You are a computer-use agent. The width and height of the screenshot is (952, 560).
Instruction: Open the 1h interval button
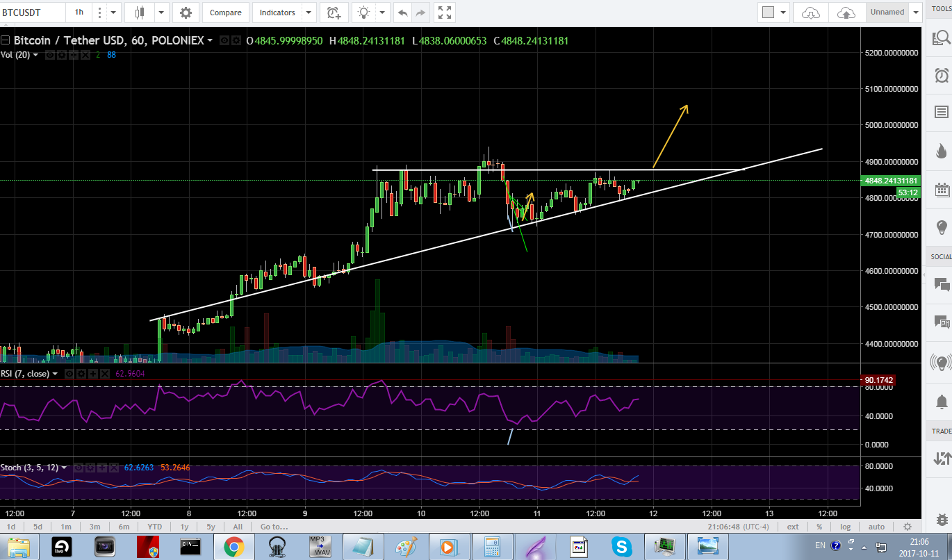(x=80, y=13)
